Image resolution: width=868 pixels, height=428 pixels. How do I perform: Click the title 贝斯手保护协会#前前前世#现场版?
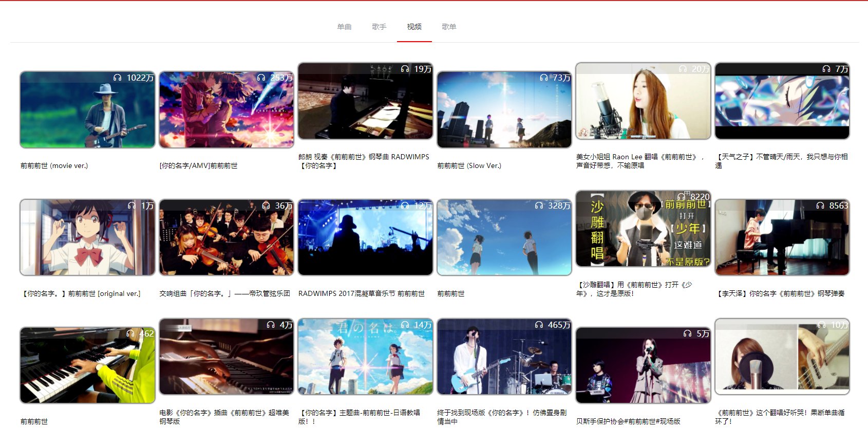coord(628,421)
